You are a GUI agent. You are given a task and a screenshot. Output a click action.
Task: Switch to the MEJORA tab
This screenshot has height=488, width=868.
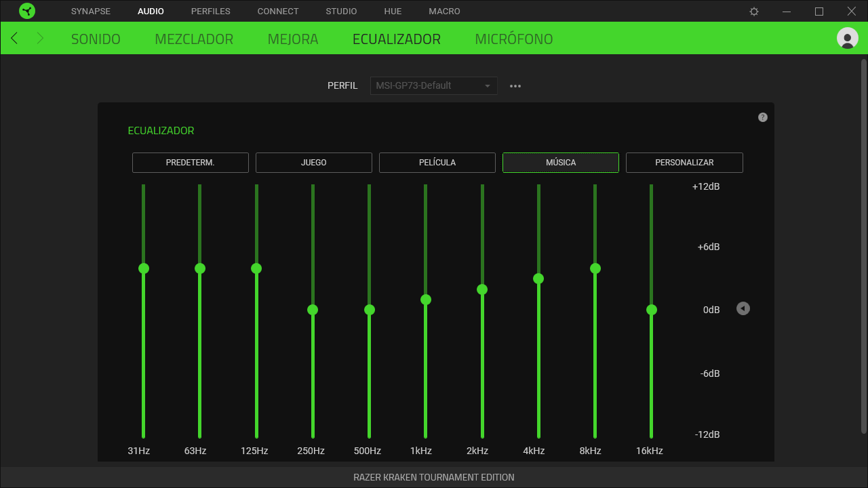tap(293, 39)
